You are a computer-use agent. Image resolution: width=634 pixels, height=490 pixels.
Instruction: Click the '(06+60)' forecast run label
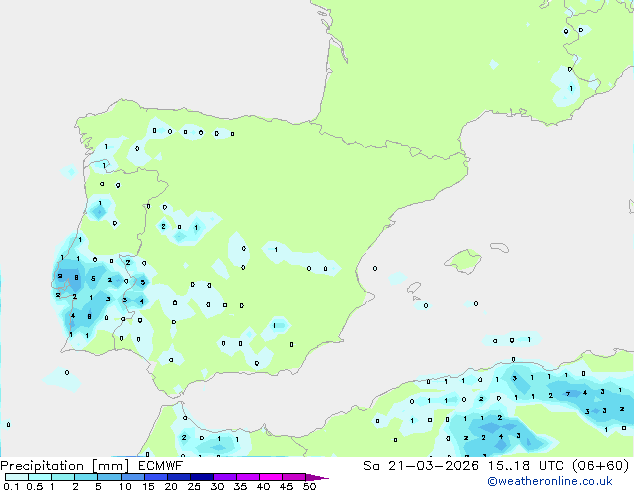pos(600,466)
